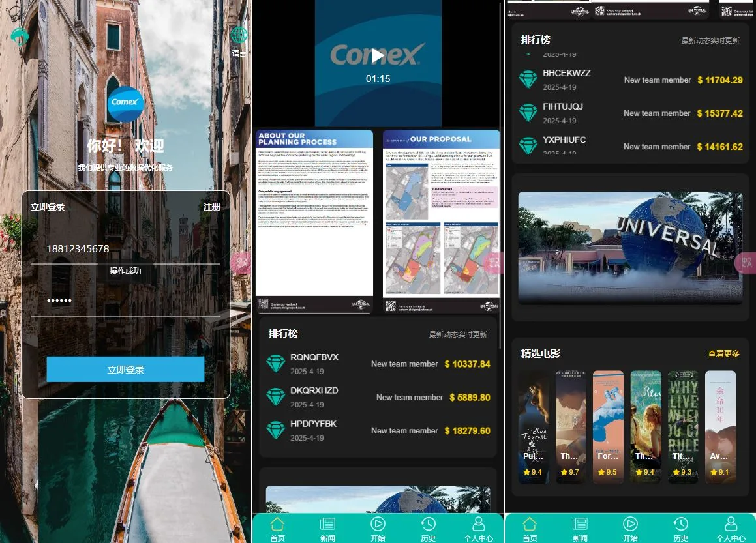The image size is (756, 543).
Task: Click the round Comex logo above the greeting
Action: click(x=125, y=104)
